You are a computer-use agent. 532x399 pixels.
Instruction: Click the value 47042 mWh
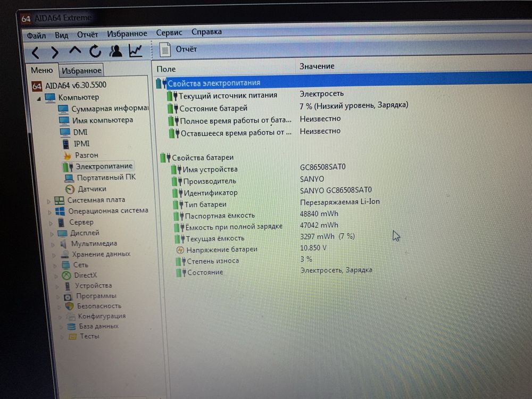[x=319, y=225]
